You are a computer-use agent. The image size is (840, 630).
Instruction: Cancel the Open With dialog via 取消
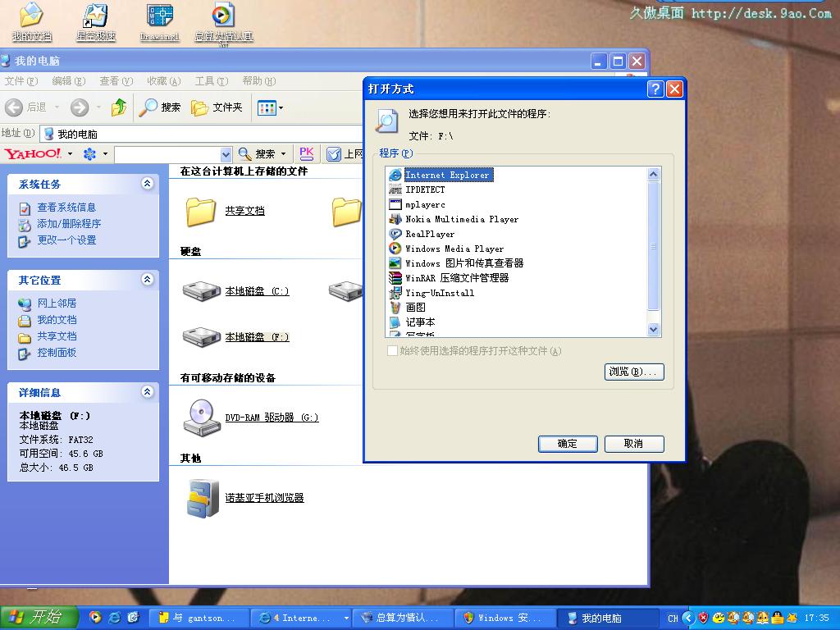pos(634,444)
